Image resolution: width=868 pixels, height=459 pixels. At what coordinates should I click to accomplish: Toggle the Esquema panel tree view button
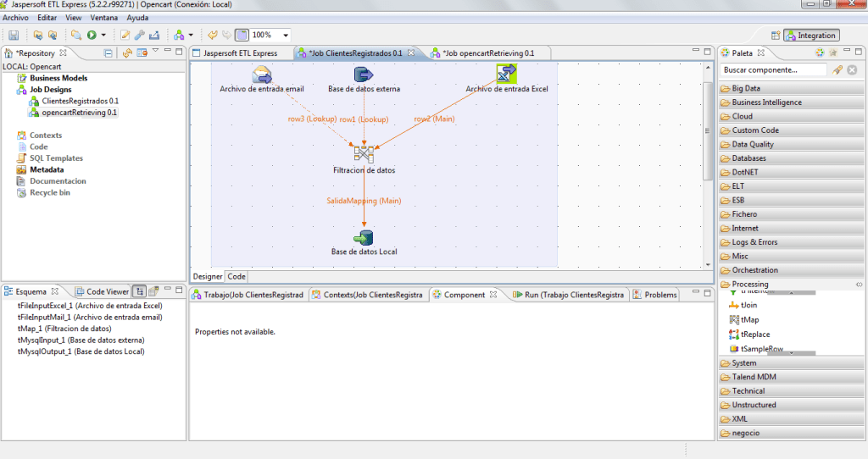(x=141, y=291)
